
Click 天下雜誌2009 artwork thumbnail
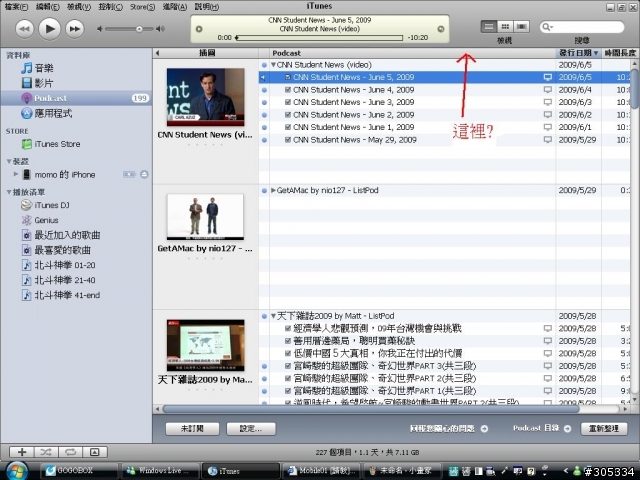pyautogui.click(x=206, y=345)
